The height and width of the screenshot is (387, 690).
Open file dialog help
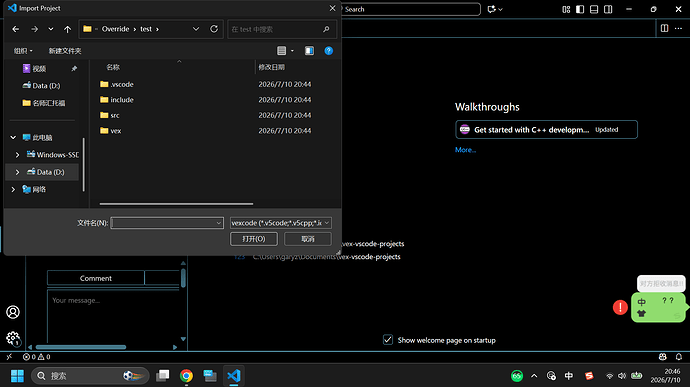[328, 51]
